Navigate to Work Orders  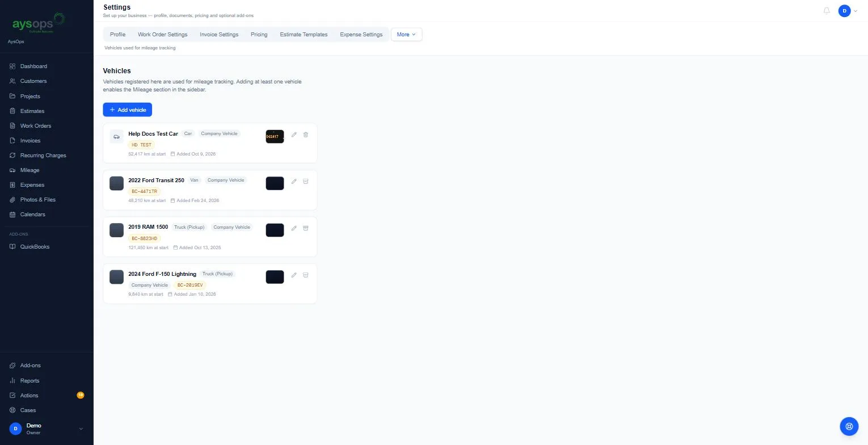pyautogui.click(x=47, y=126)
